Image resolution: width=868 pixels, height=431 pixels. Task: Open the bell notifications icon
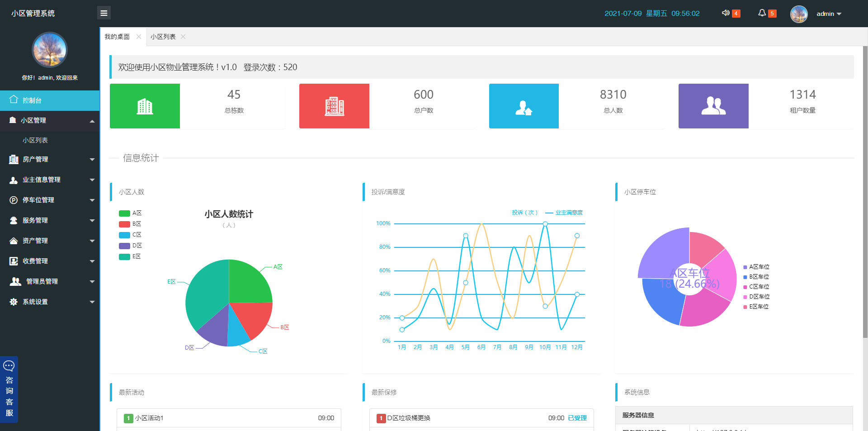(x=762, y=13)
